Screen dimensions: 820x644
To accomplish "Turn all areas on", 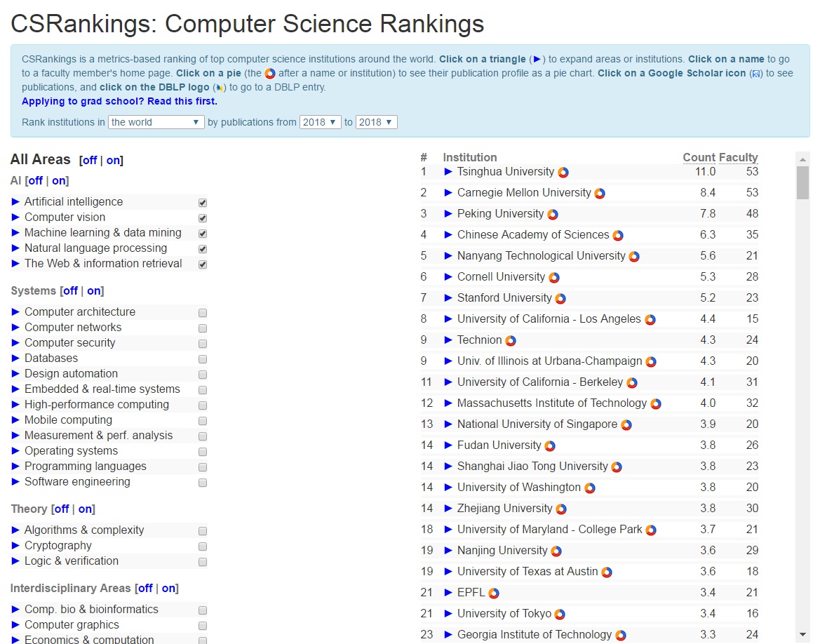I will pos(113,160).
